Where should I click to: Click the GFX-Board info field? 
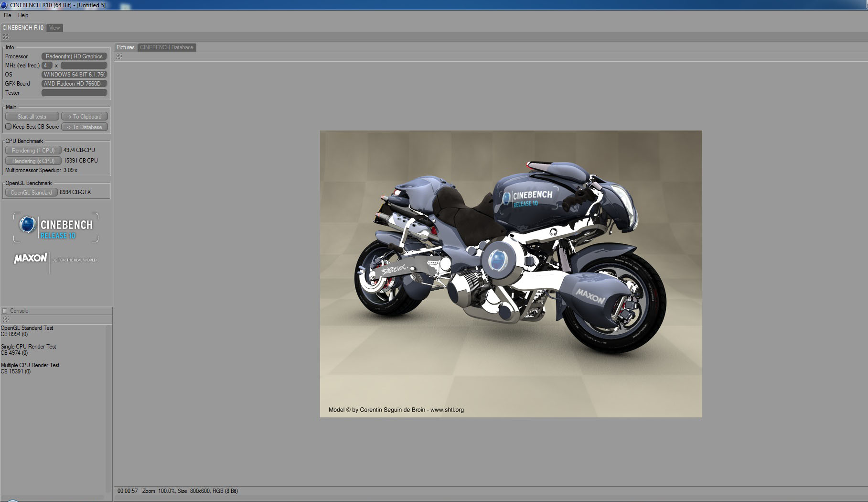[74, 84]
